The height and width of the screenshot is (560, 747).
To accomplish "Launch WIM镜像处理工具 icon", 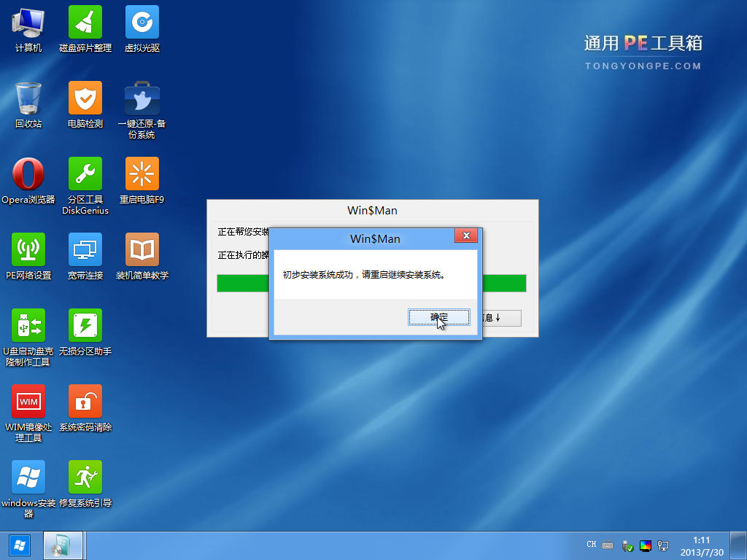I will tap(28, 413).
